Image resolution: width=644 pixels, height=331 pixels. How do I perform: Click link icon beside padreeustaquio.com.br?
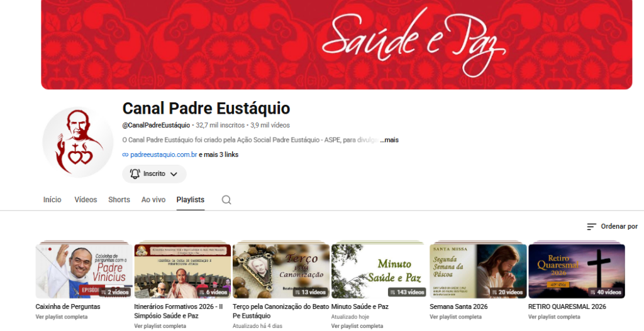(x=125, y=155)
